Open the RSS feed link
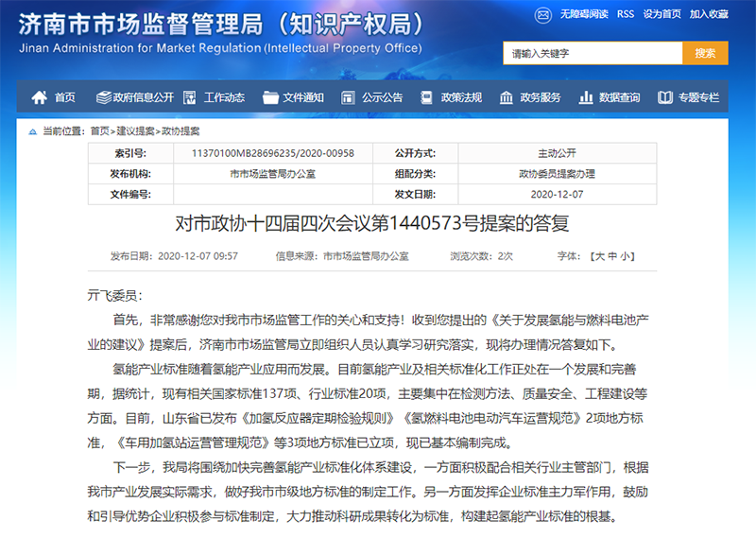The height and width of the screenshot is (538, 756). coord(625,15)
